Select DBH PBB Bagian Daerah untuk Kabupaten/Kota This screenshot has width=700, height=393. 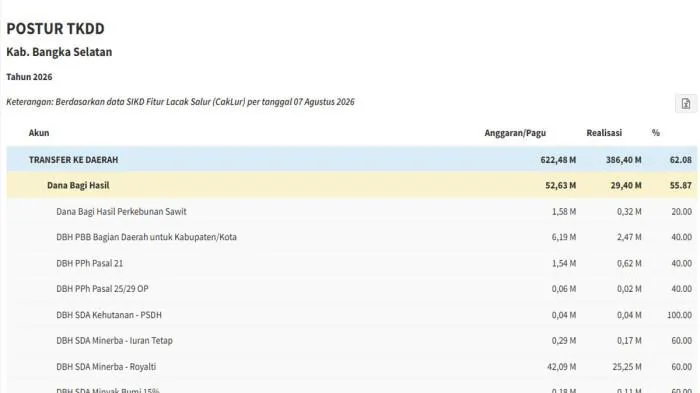click(x=352, y=237)
